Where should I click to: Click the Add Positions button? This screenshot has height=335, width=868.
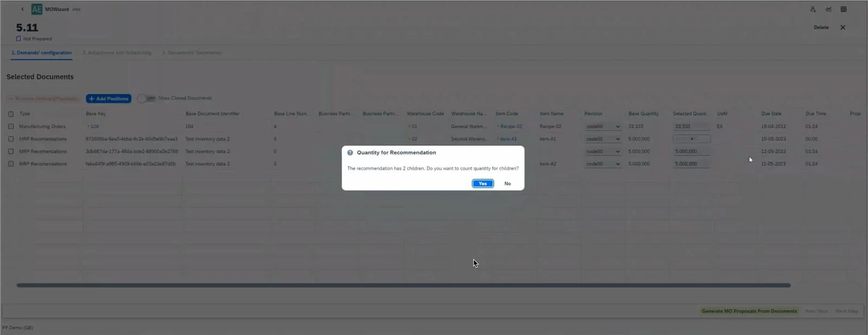coord(108,98)
